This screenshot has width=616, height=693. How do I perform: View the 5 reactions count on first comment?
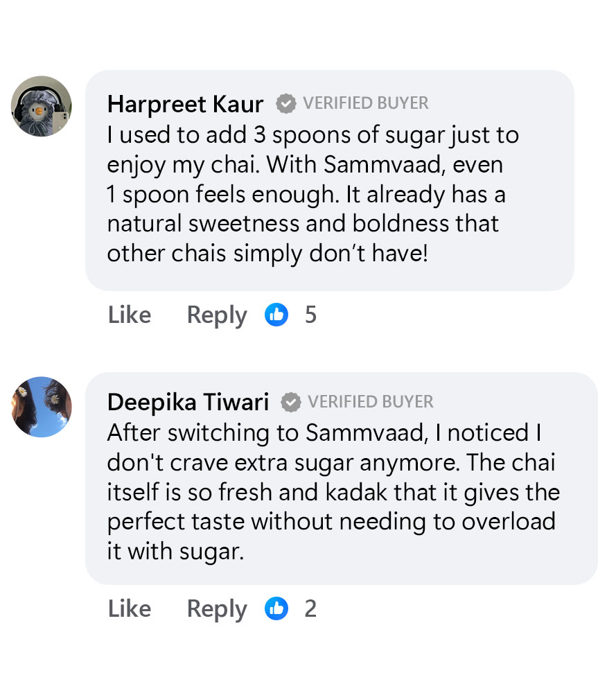(310, 315)
